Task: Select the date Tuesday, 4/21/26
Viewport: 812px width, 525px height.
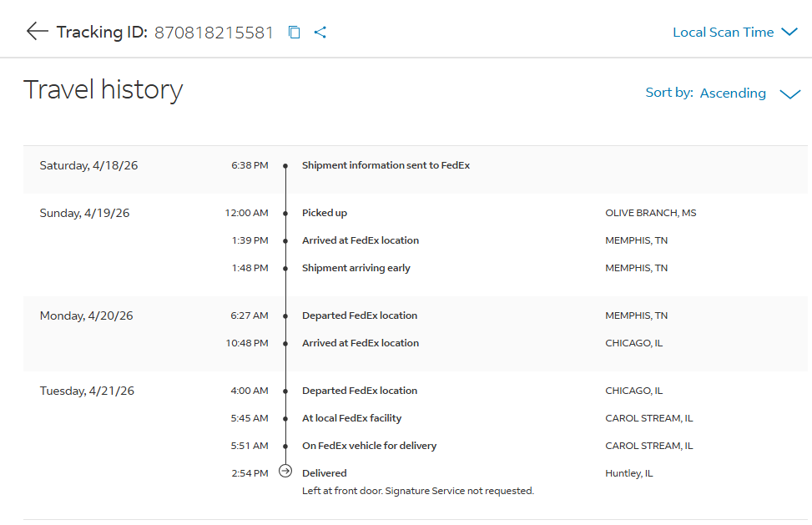Action: click(x=87, y=391)
